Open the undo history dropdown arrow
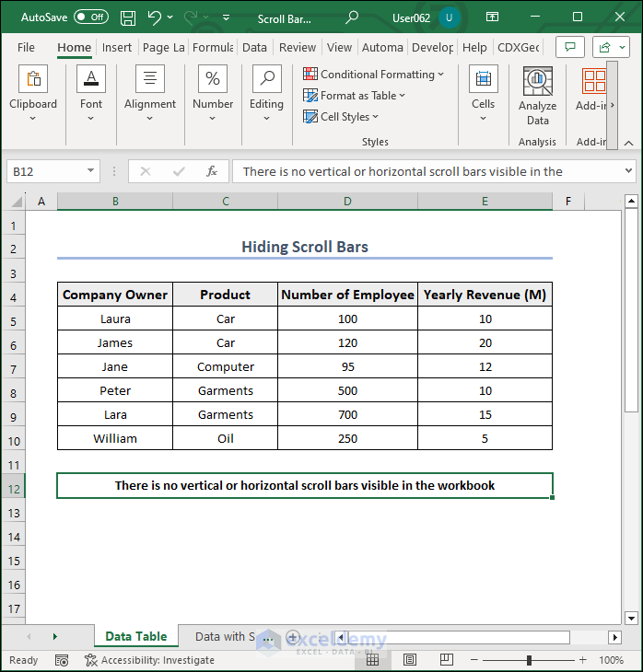643x672 pixels. (x=170, y=17)
